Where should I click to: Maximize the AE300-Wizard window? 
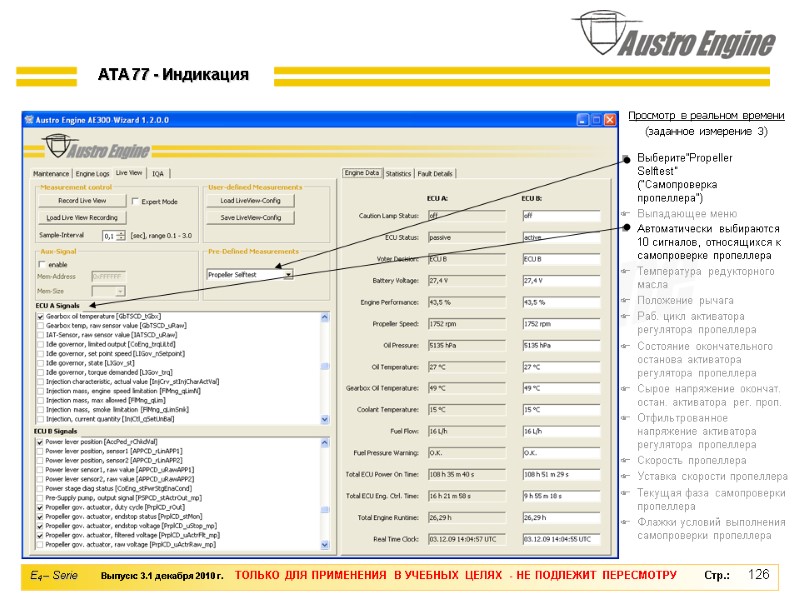point(596,120)
